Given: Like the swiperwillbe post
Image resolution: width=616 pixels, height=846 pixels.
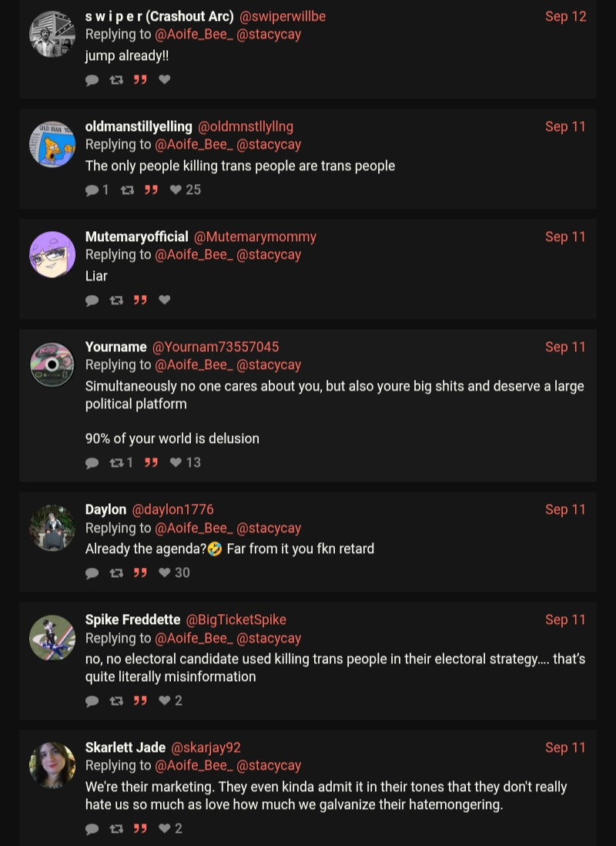Looking at the screenshot, I should click(x=165, y=79).
